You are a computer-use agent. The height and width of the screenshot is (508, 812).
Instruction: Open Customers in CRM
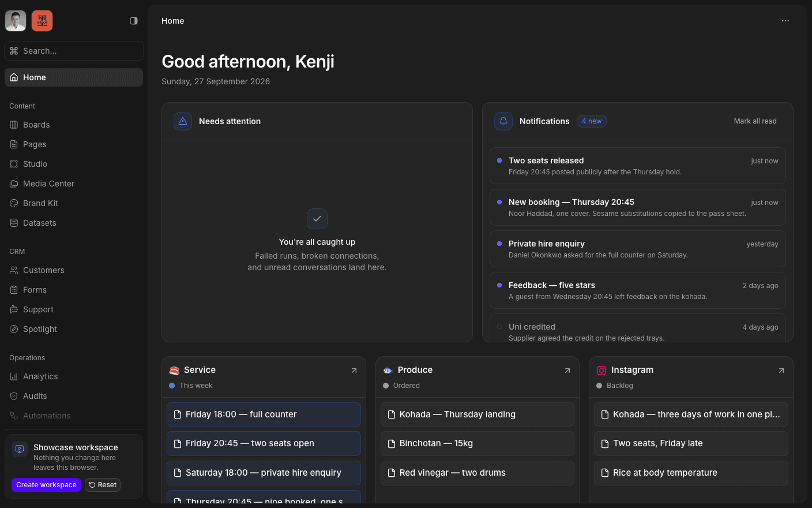point(74,270)
